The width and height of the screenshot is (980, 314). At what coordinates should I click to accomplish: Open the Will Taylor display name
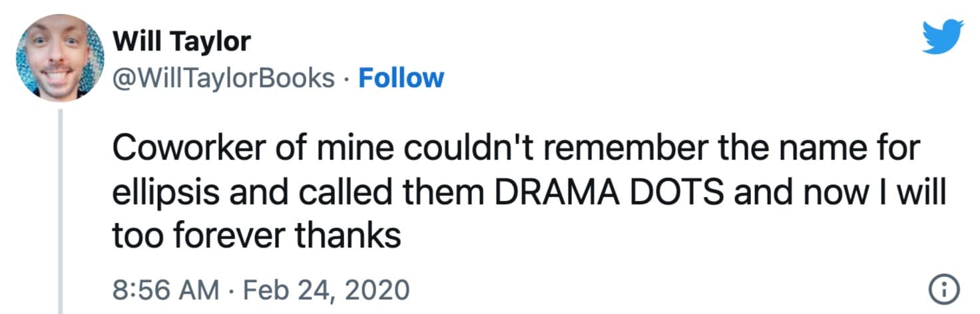click(182, 42)
